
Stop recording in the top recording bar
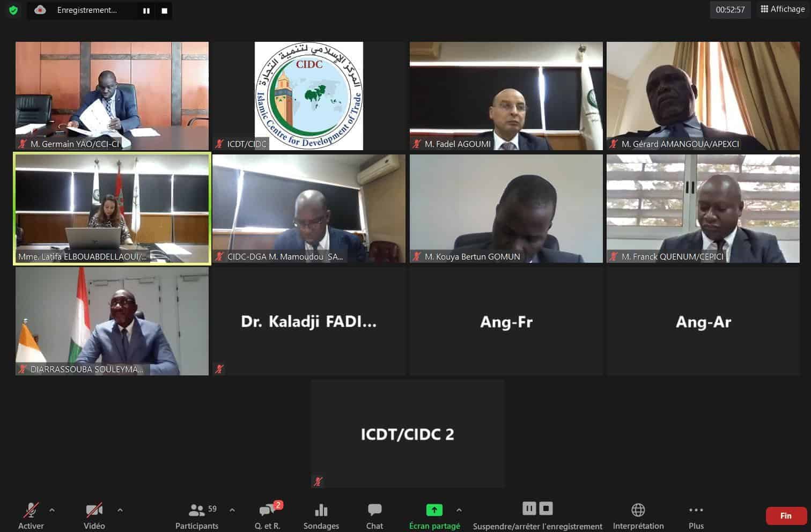click(164, 10)
